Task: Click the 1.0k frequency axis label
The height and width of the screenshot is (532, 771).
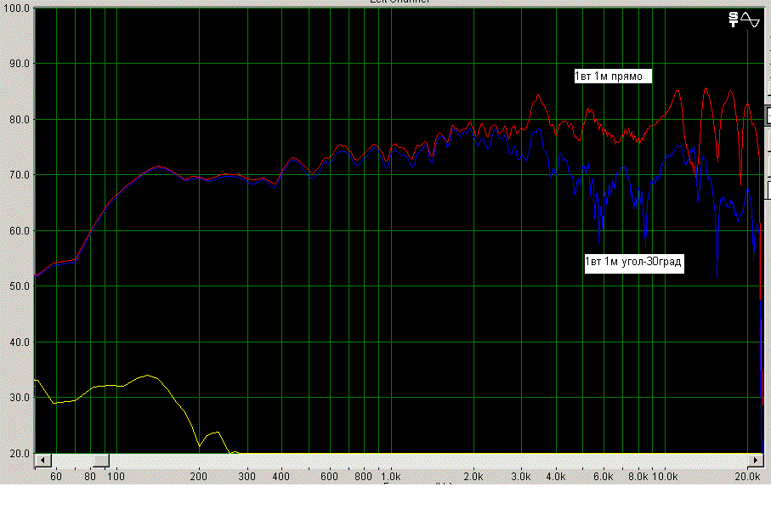Action: [x=391, y=477]
